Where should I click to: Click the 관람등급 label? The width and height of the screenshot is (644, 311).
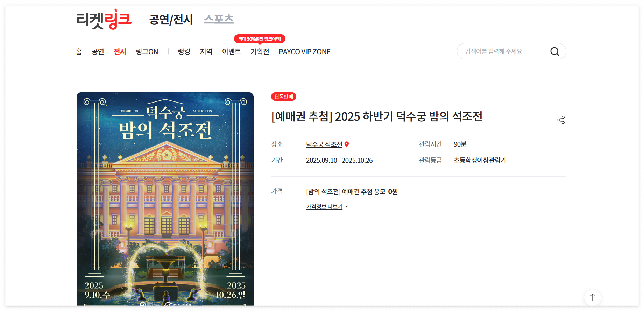coord(431,160)
